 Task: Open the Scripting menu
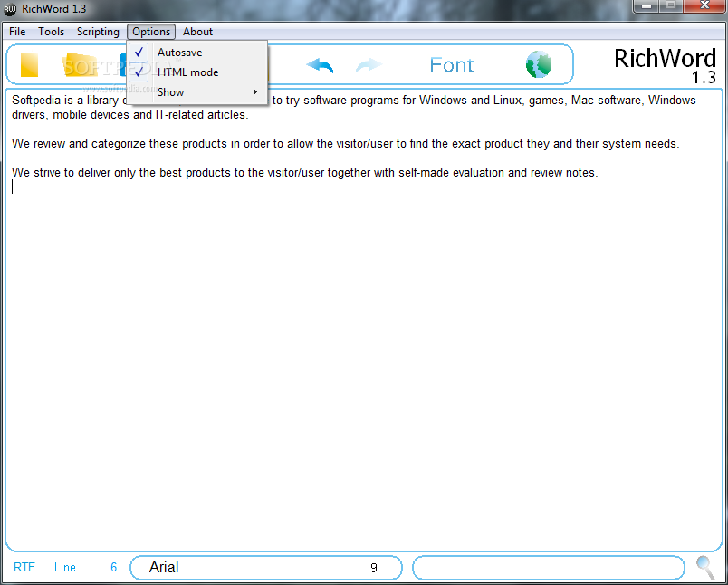[98, 32]
